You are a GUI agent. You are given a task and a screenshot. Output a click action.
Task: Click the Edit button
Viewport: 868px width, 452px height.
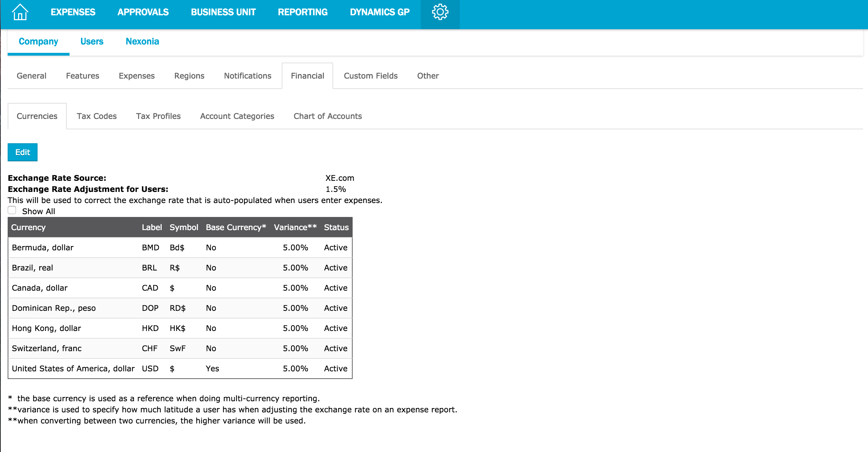tap(23, 152)
